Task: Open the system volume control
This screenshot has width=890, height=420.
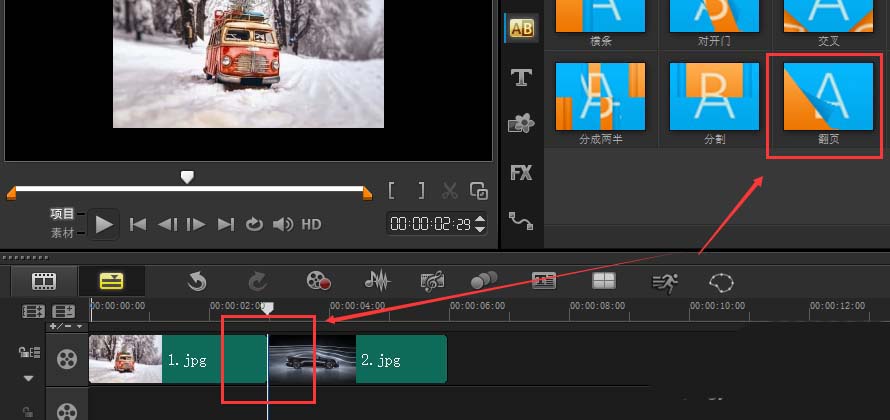Action: coord(282,225)
